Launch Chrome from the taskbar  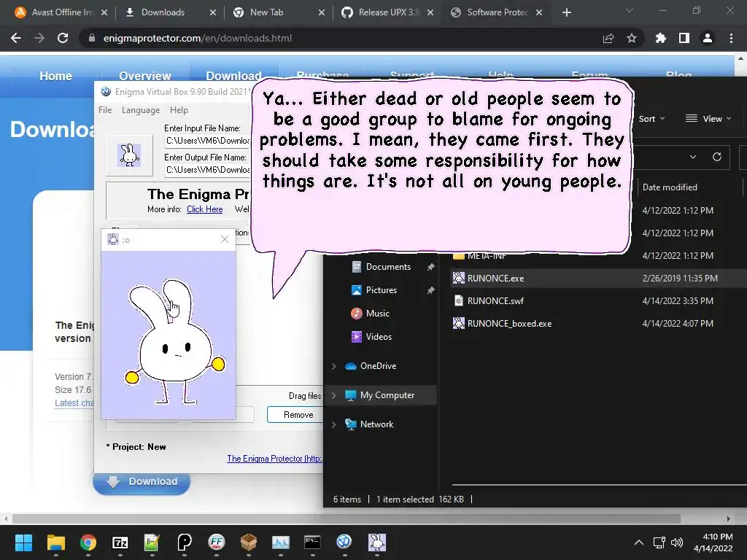(88, 542)
